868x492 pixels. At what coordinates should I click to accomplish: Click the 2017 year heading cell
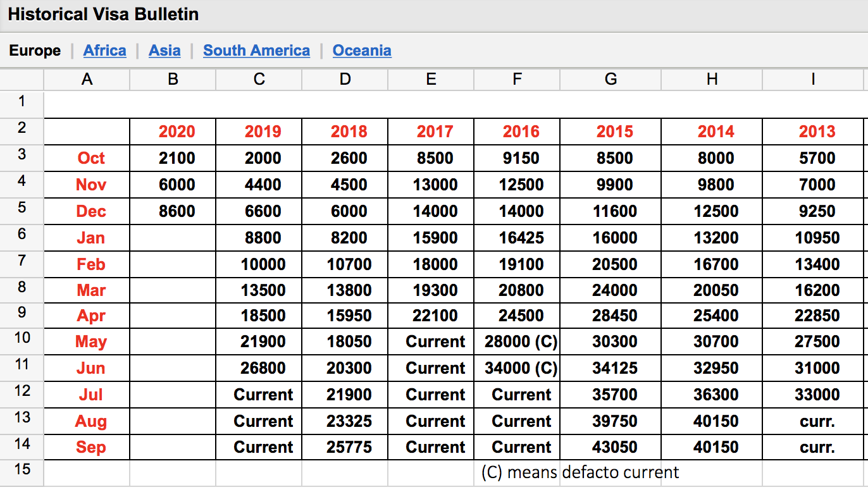(431, 132)
